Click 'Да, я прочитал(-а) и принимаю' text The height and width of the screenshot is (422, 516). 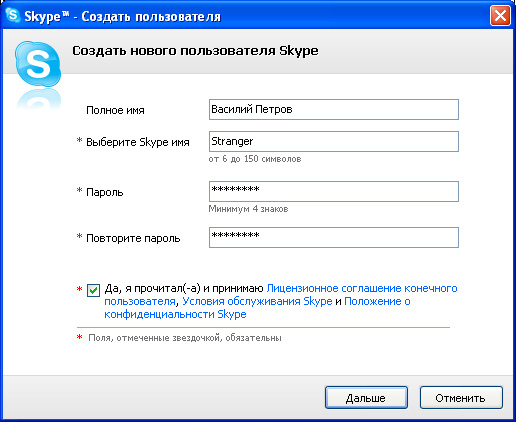(x=184, y=288)
